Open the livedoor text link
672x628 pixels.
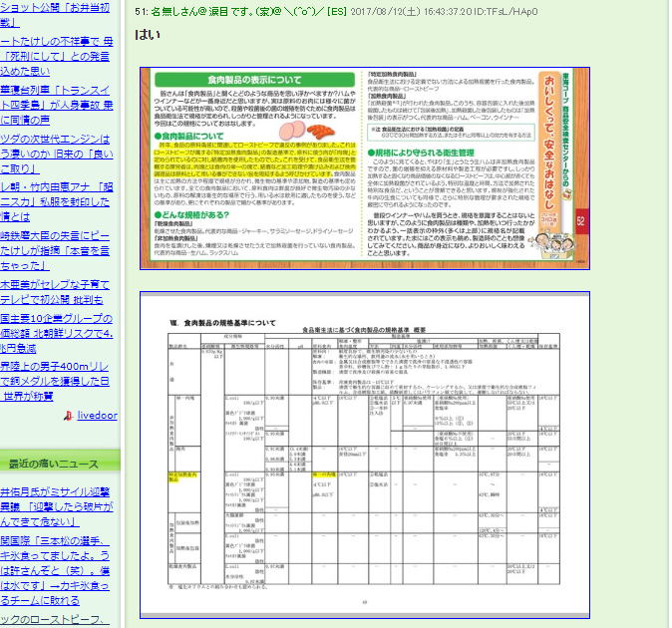[x=97, y=415]
